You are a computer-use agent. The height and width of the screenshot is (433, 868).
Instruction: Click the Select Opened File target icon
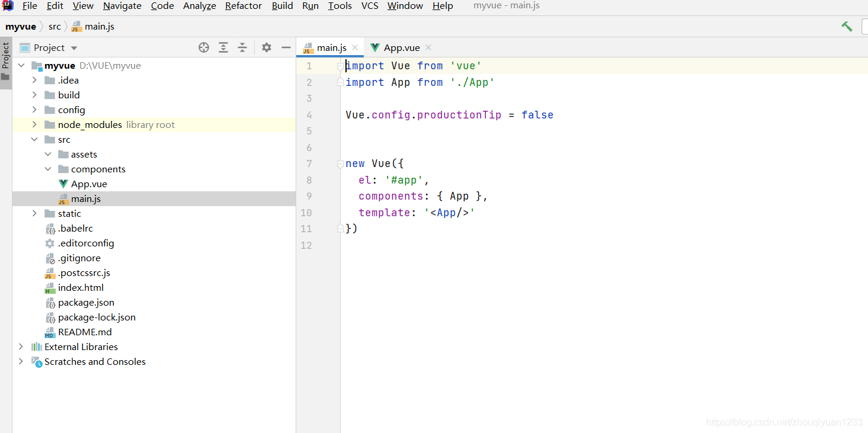click(x=204, y=47)
